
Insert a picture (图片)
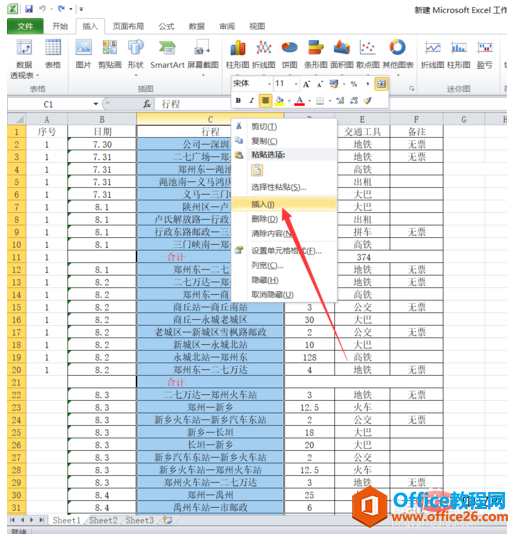[x=83, y=54]
